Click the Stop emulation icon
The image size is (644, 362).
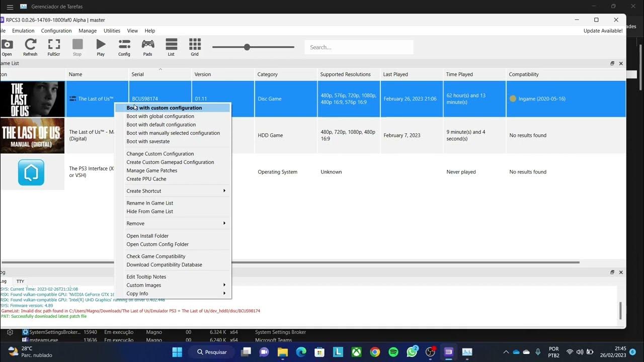(77, 48)
